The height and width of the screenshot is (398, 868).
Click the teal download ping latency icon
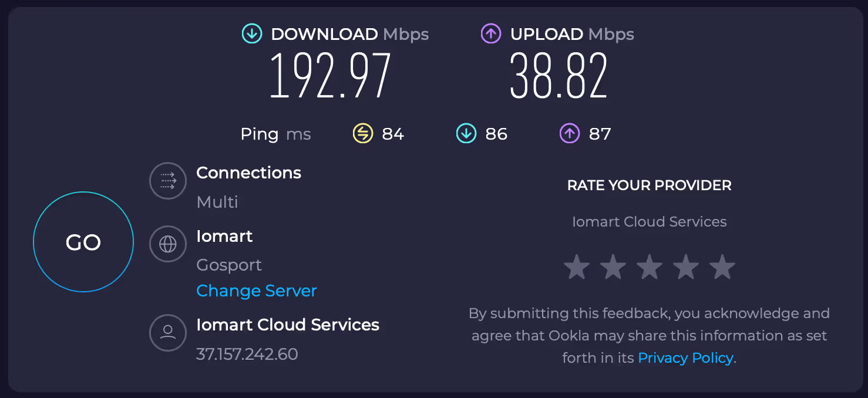tap(466, 134)
